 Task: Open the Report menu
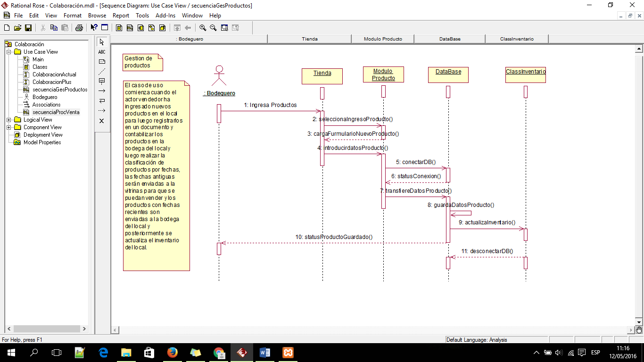pos(121,16)
